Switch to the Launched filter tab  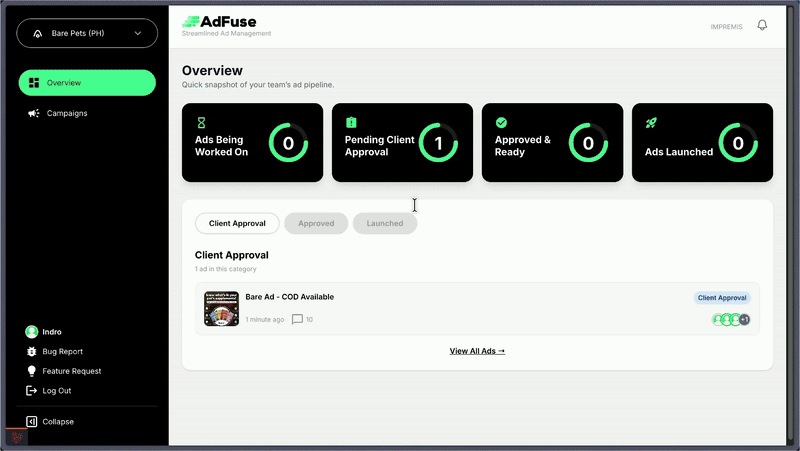385,223
